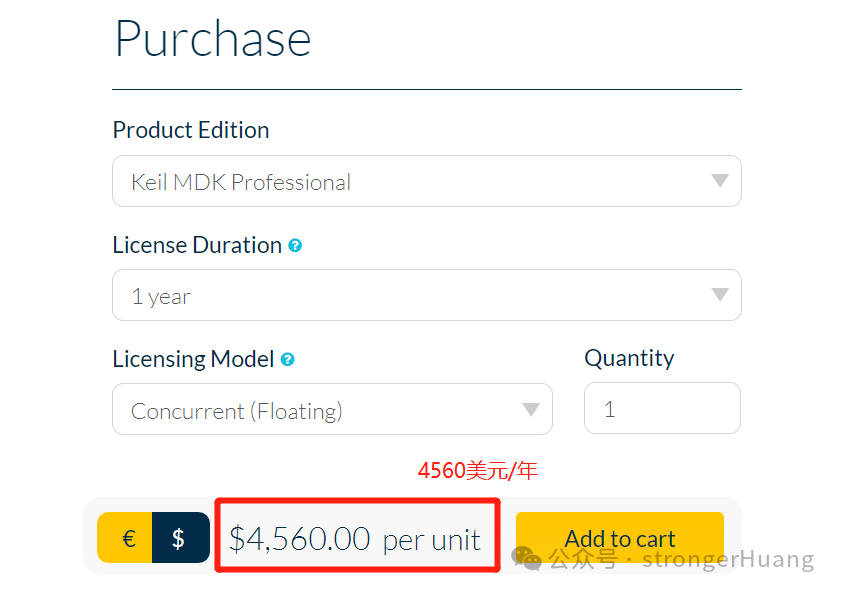Click the $4,560.00 per unit price
Viewport: 841px width, 593px height.
coord(355,539)
